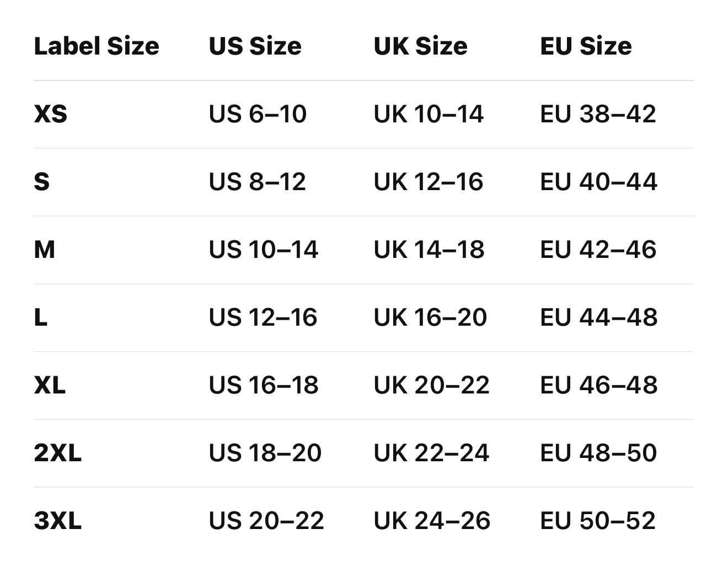Screen dimensions: 728x561
Task: Click the UK 24–26 cell
Action: pyautogui.click(x=432, y=521)
